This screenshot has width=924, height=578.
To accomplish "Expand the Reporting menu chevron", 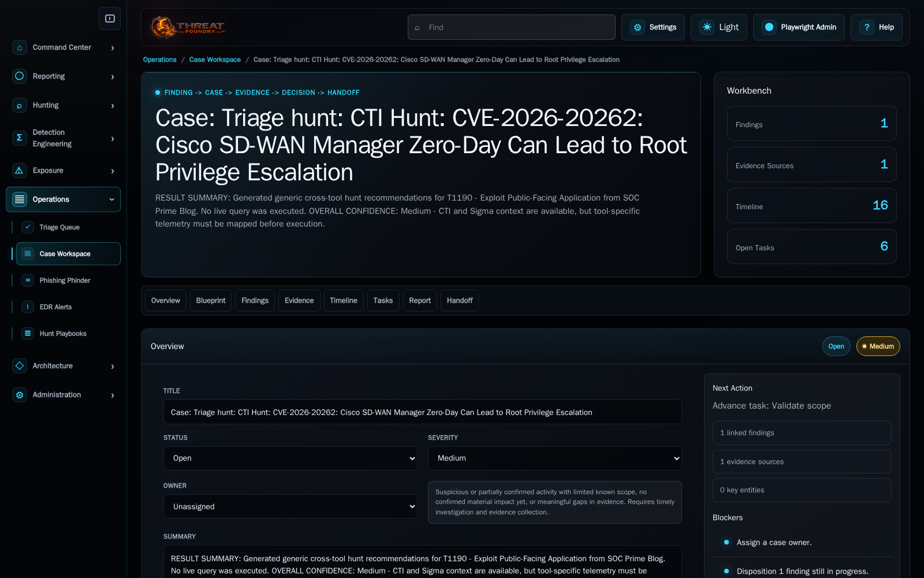I will click(113, 77).
